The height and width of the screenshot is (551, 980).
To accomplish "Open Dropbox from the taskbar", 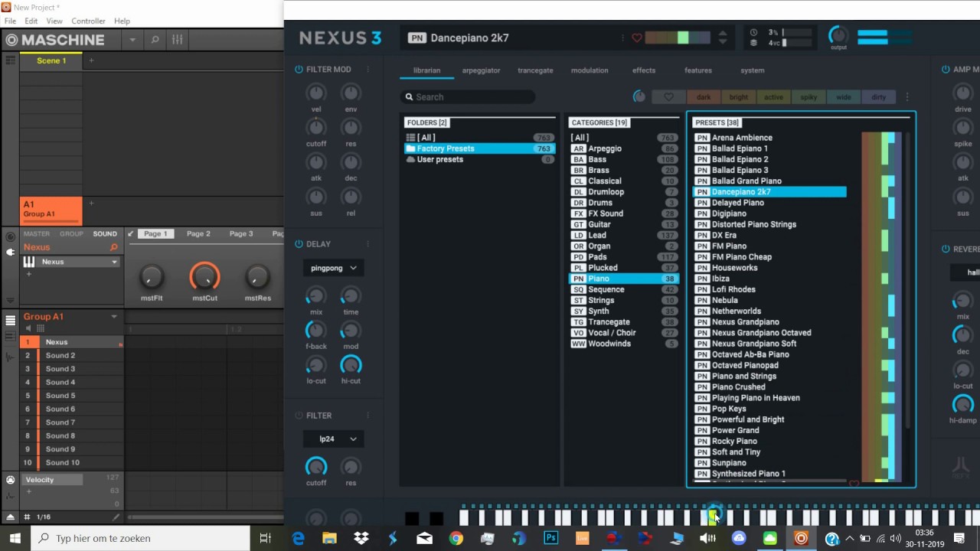I will [x=361, y=538].
